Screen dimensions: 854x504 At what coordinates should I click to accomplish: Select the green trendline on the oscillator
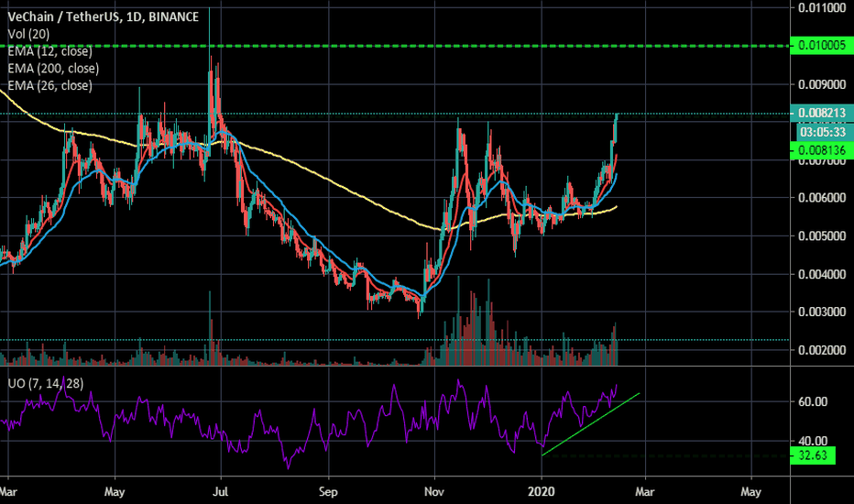tap(591, 424)
